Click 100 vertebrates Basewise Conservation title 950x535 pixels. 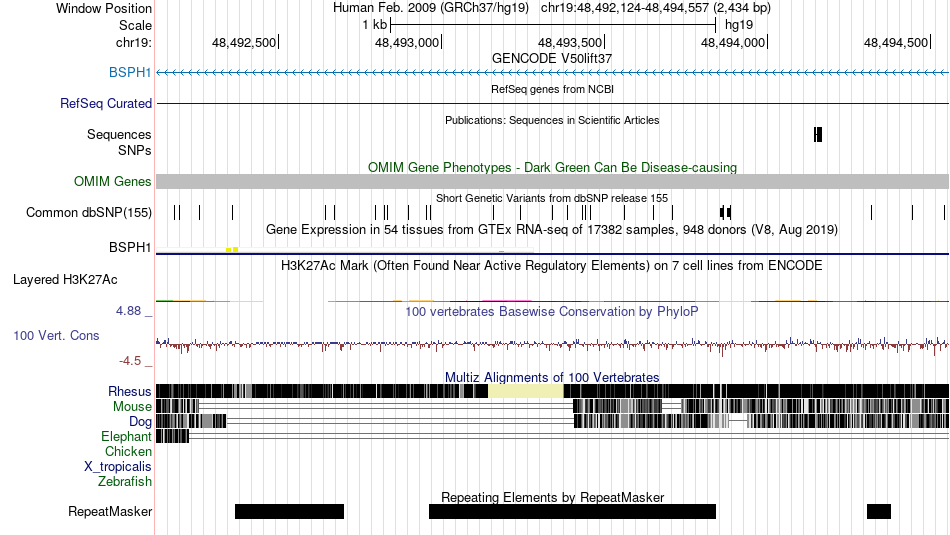point(552,311)
